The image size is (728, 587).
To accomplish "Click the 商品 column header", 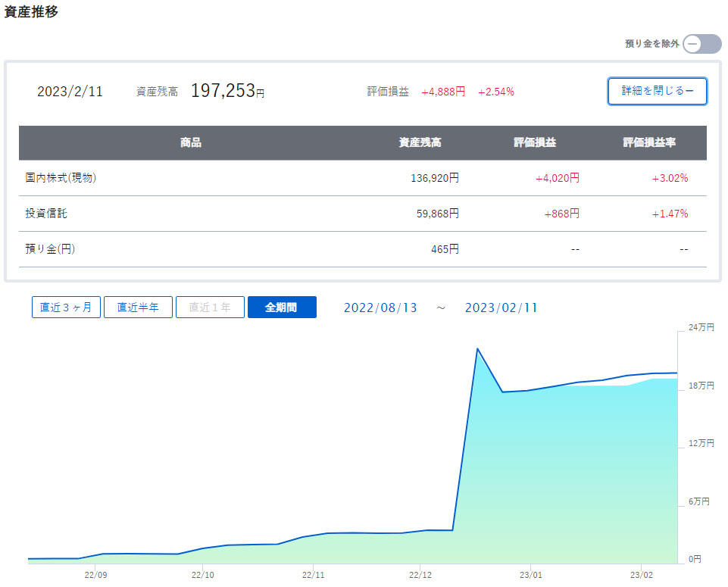I will coord(191,142).
